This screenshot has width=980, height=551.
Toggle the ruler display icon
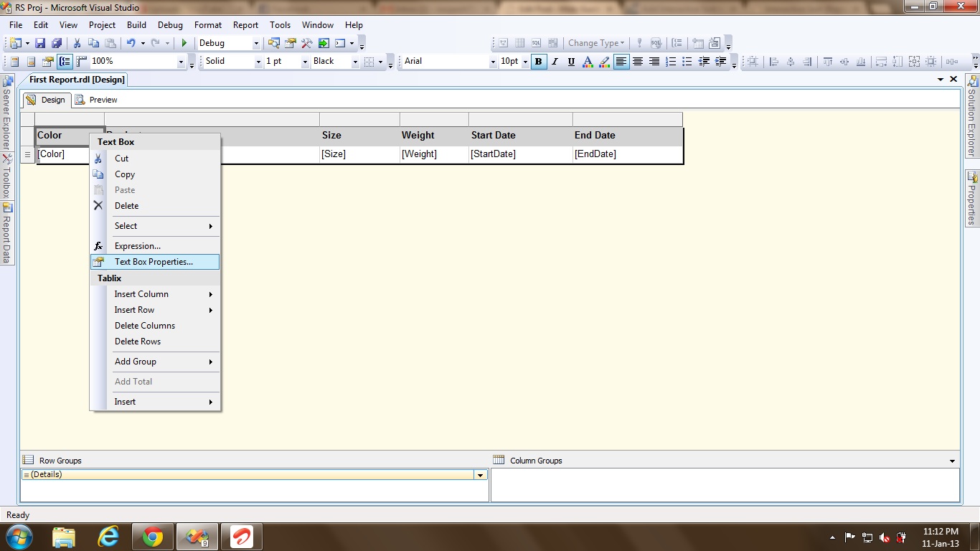tap(81, 62)
